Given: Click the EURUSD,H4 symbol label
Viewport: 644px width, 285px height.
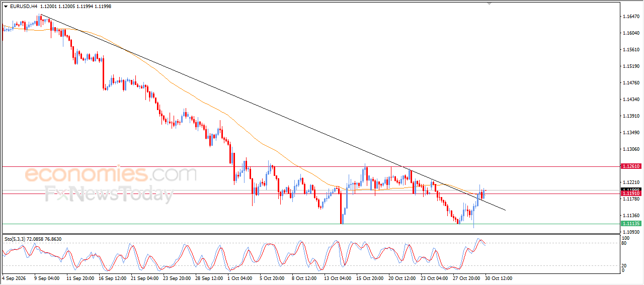Looking at the screenshot, I should pyautogui.click(x=23, y=7).
